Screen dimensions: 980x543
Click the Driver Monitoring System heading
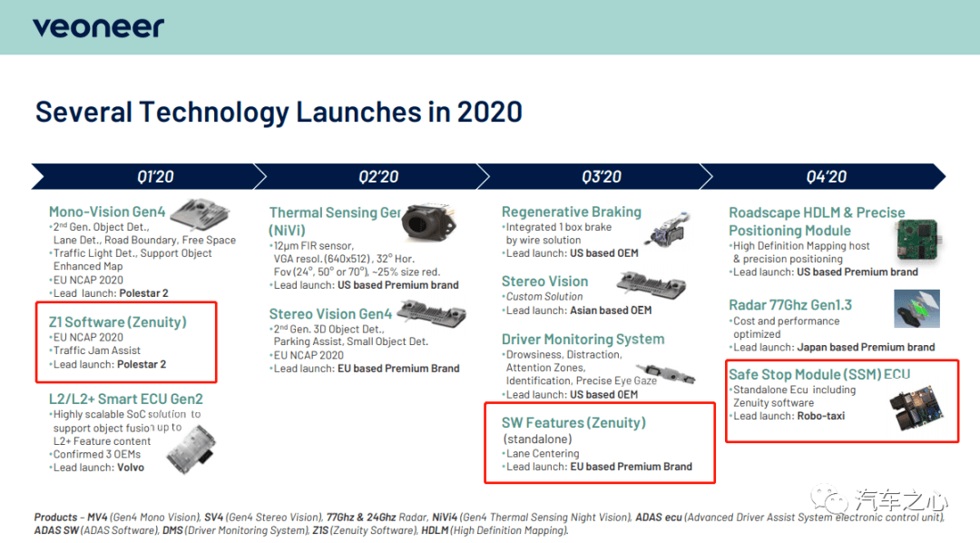pyautogui.click(x=583, y=339)
